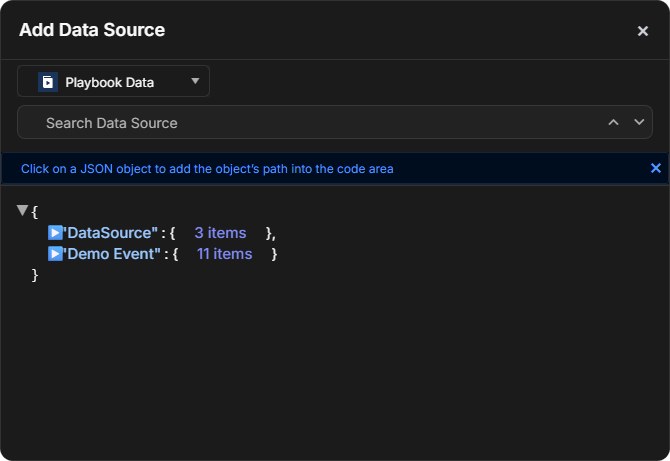Close the Add Data Source dialog
The image size is (670, 461).
click(x=643, y=31)
